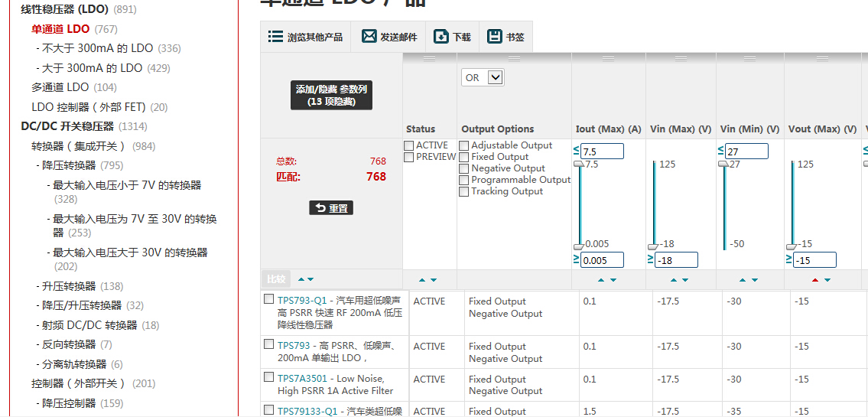868x417 pixels.
Task: Grab drag handle above Output Options column
Action: (x=514, y=58)
